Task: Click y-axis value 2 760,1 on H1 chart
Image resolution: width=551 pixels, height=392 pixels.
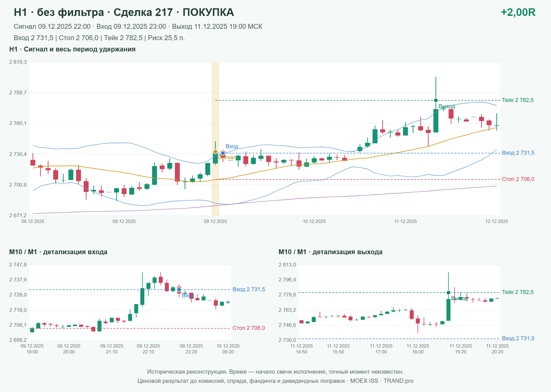Action: coord(18,123)
